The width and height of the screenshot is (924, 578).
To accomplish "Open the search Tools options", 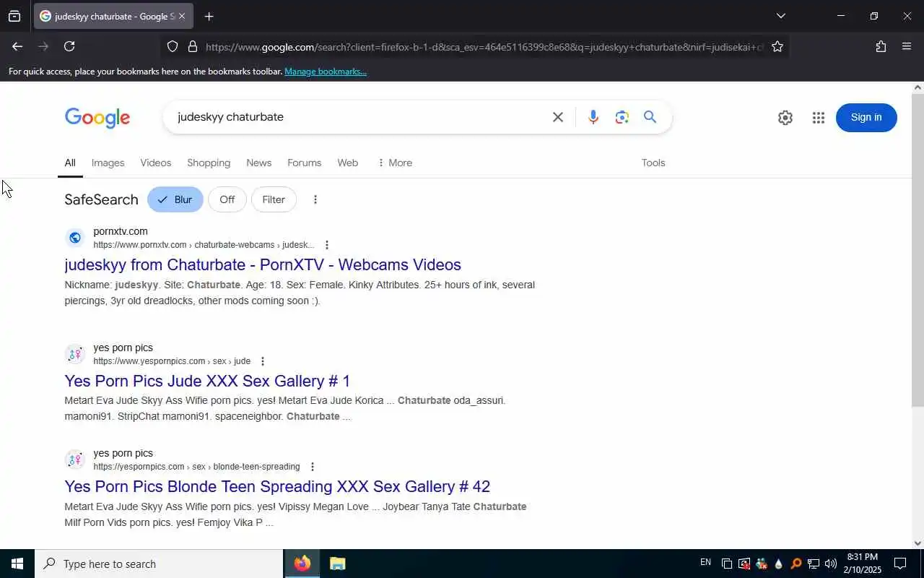I will (x=653, y=163).
